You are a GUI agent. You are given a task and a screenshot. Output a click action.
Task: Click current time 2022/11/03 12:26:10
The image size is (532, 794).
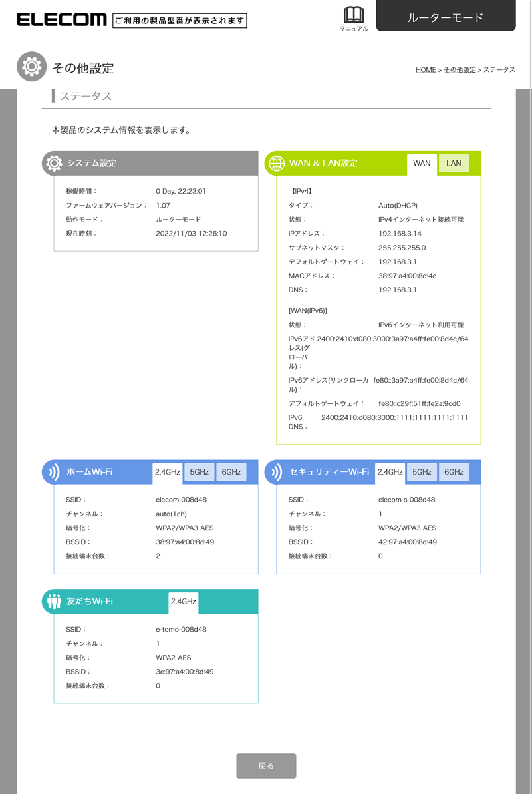192,234
